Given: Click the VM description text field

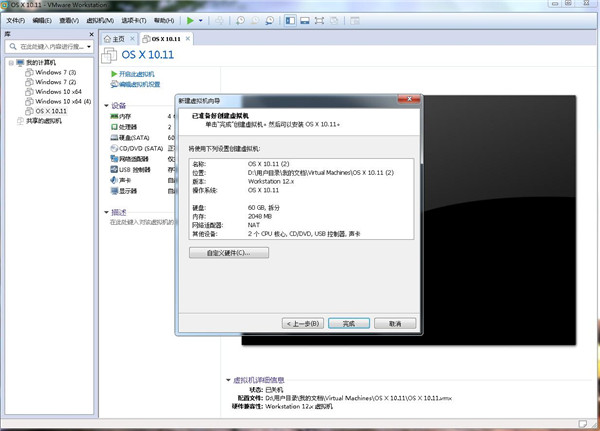Looking at the screenshot, I should (x=142, y=222).
